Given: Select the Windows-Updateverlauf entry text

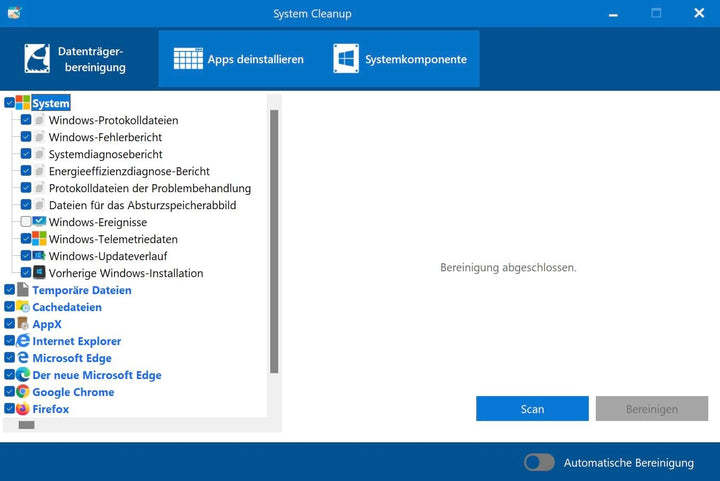Looking at the screenshot, I should click(108, 256).
